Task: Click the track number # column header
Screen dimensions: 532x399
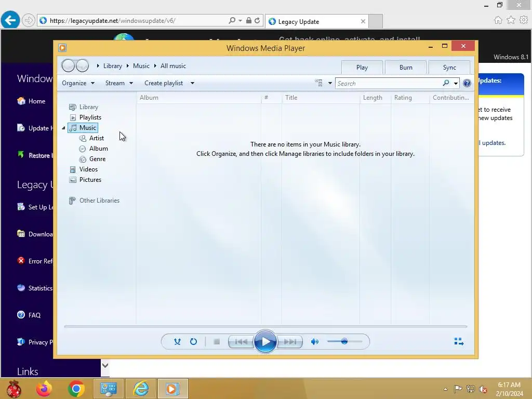Action: [x=271, y=98]
